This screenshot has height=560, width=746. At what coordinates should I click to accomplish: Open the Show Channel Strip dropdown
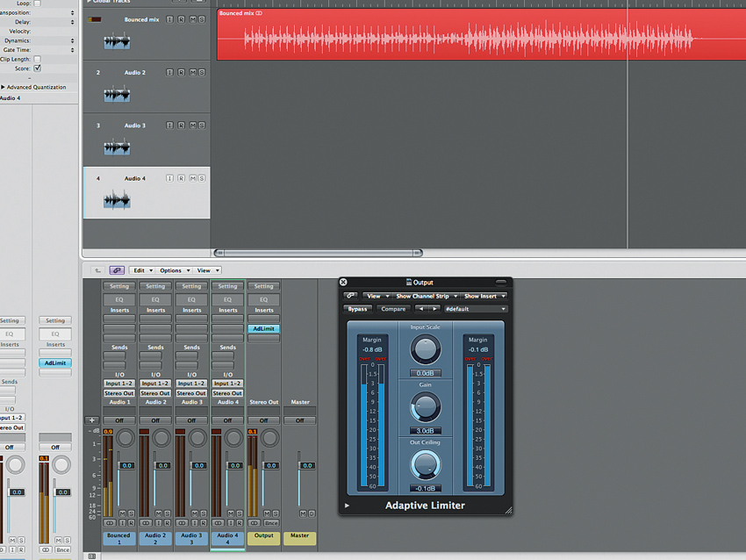click(425, 297)
